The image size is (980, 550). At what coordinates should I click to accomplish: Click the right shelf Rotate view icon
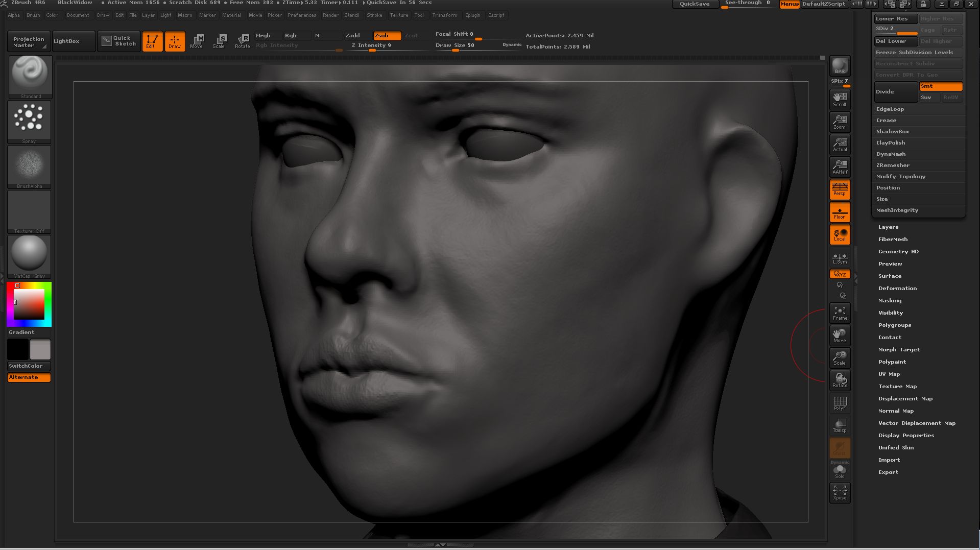pyautogui.click(x=840, y=380)
